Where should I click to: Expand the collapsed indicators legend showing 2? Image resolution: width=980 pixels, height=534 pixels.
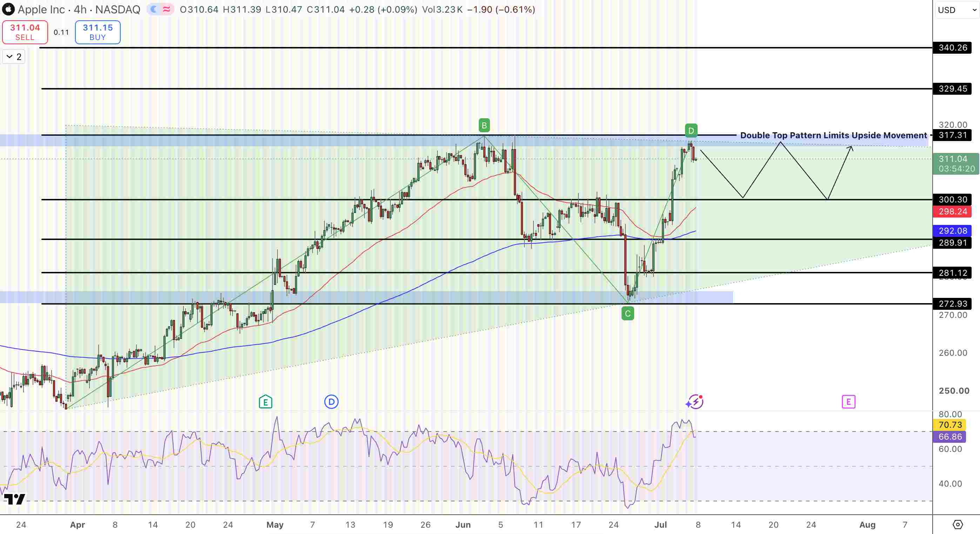coord(14,57)
